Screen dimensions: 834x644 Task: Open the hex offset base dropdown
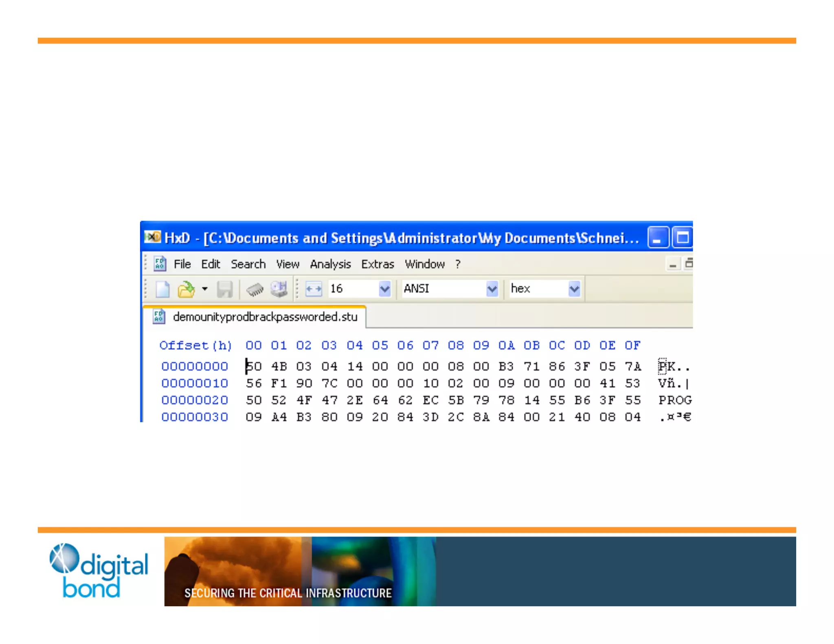click(574, 289)
